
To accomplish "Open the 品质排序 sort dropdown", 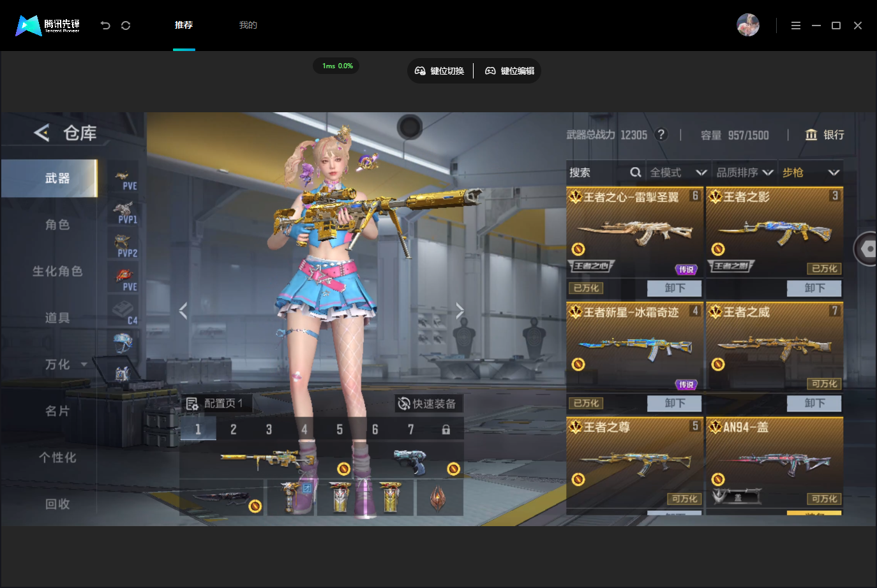I will 744,172.
